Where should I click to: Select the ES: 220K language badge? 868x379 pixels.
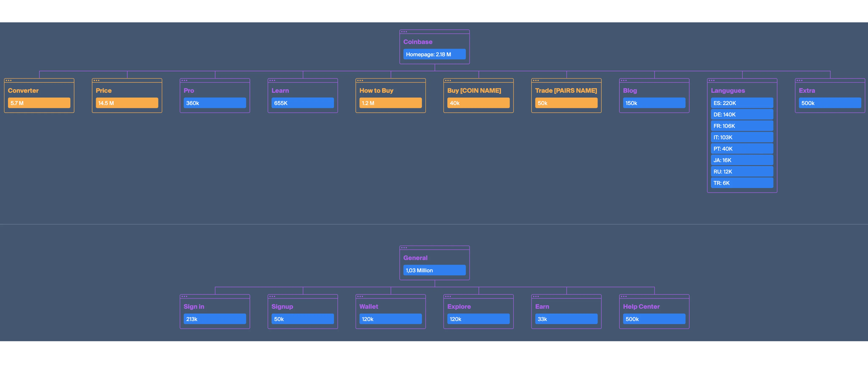point(742,103)
